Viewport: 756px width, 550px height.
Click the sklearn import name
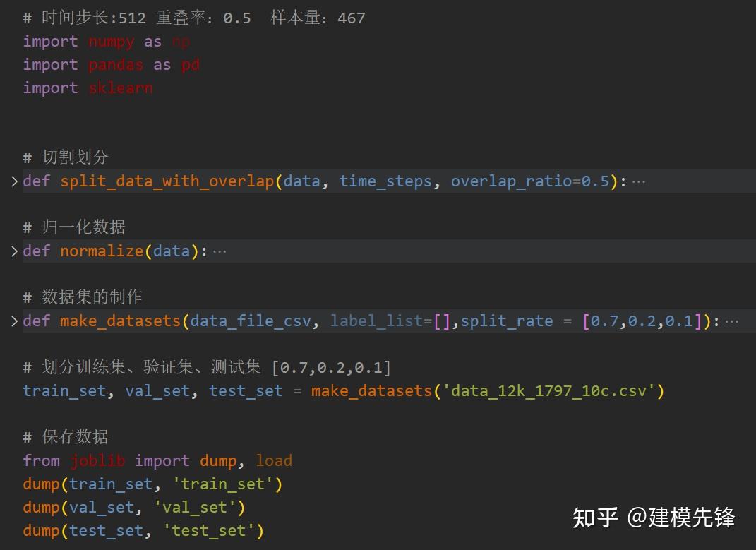(121, 88)
